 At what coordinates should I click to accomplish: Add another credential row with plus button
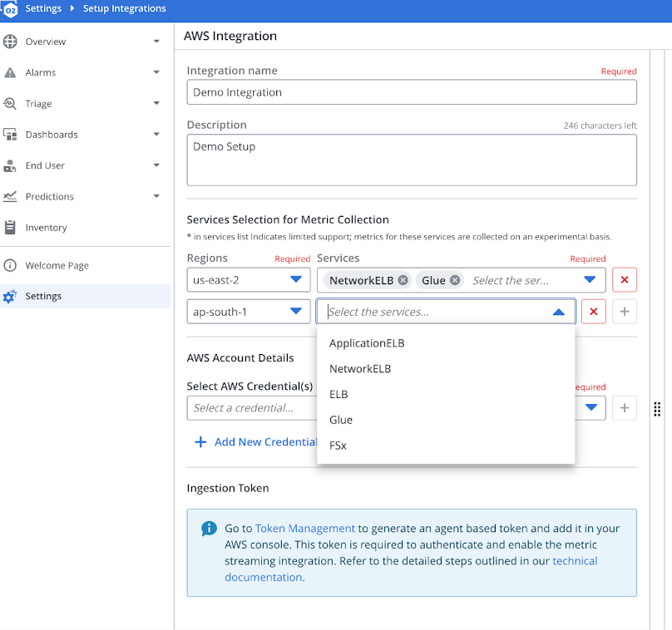[625, 408]
